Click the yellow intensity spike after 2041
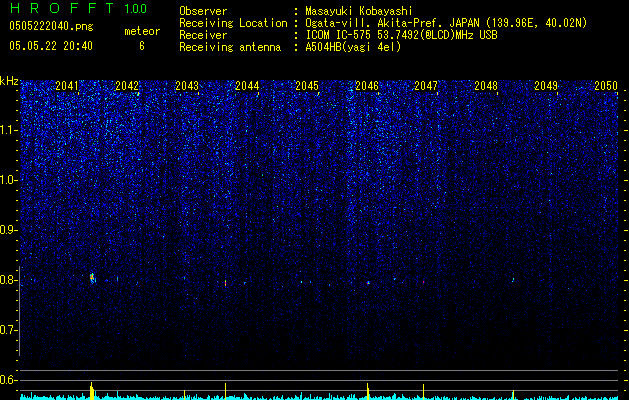The image size is (629, 400). click(92, 391)
